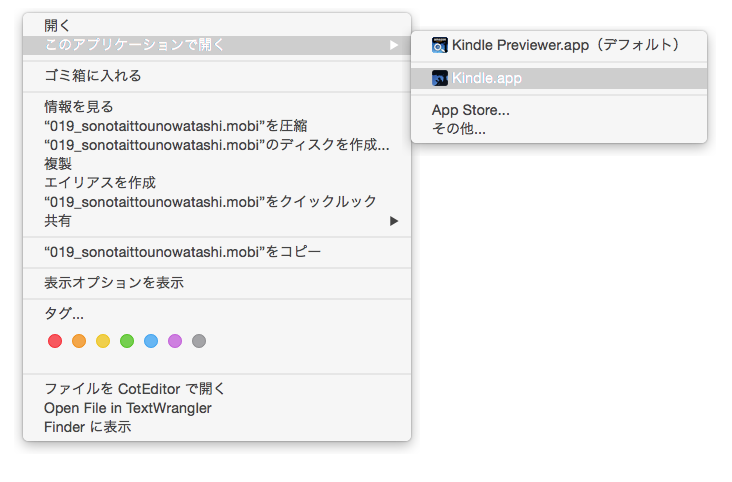The width and height of the screenshot is (732, 482).
Task: Apply the blue tag color
Action: coord(151,341)
